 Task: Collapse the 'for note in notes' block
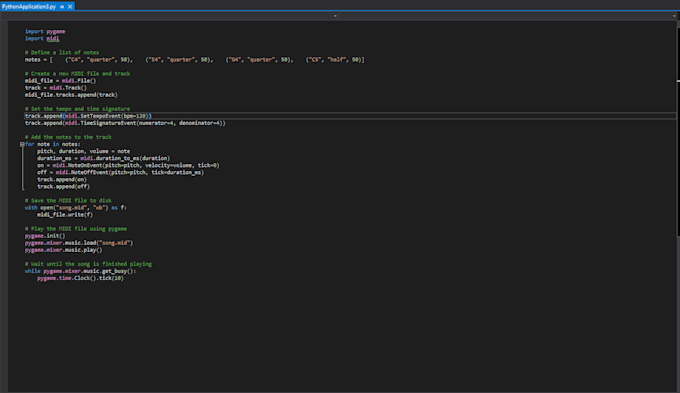(22, 144)
